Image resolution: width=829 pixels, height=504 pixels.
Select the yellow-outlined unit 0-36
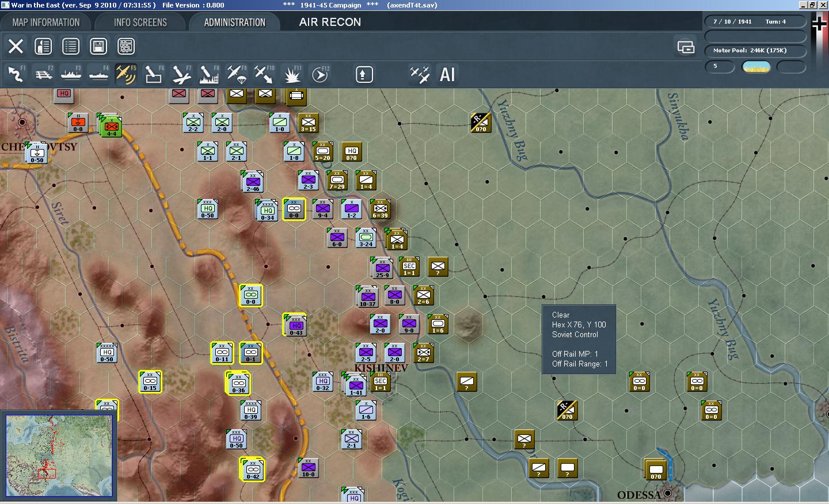coord(238,383)
